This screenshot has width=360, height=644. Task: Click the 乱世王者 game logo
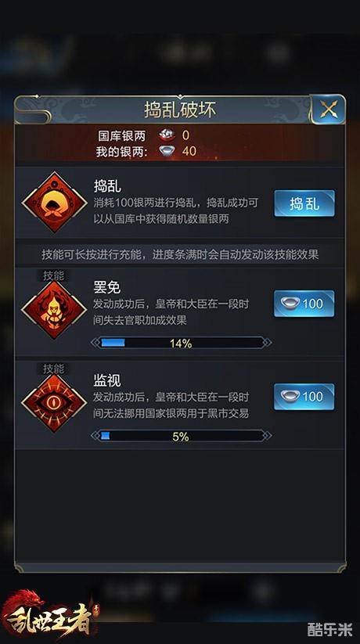coord(49,615)
